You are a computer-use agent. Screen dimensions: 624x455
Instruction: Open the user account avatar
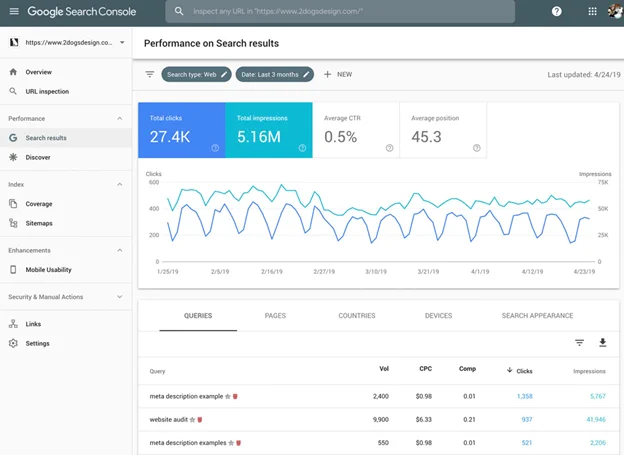pos(616,11)
